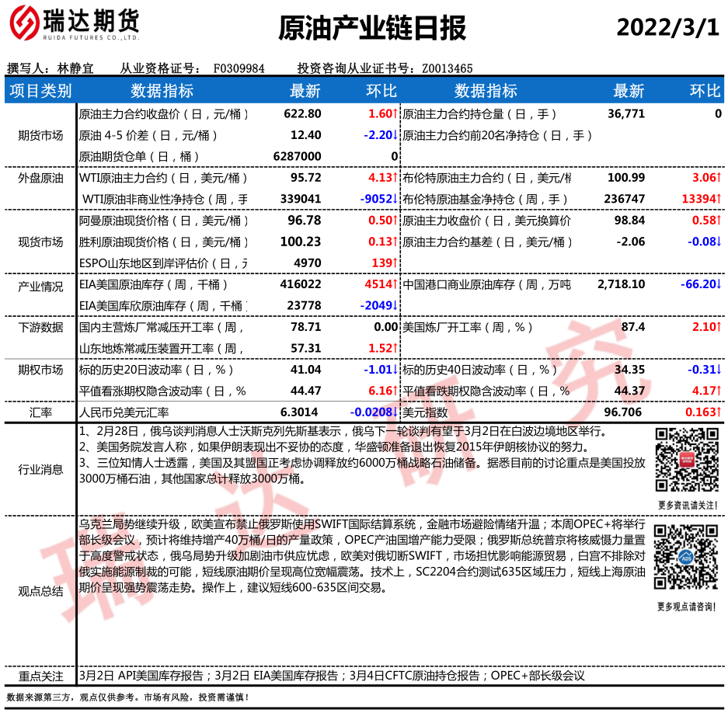Click the blue down arrow after -66.20

[x=718, y=285]
